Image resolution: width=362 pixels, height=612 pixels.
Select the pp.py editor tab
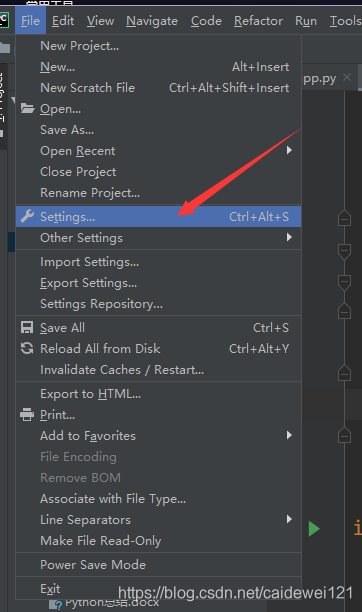(320, 78)
